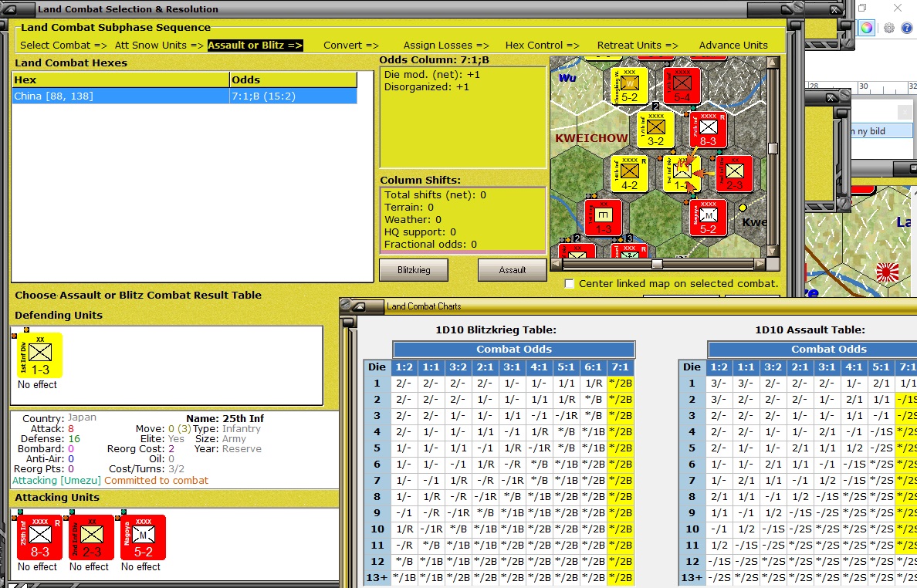Click yellow 3-2 infantry counter on linked map
Viewport: 917px width, 588px height.
click(x=655, y=130)
